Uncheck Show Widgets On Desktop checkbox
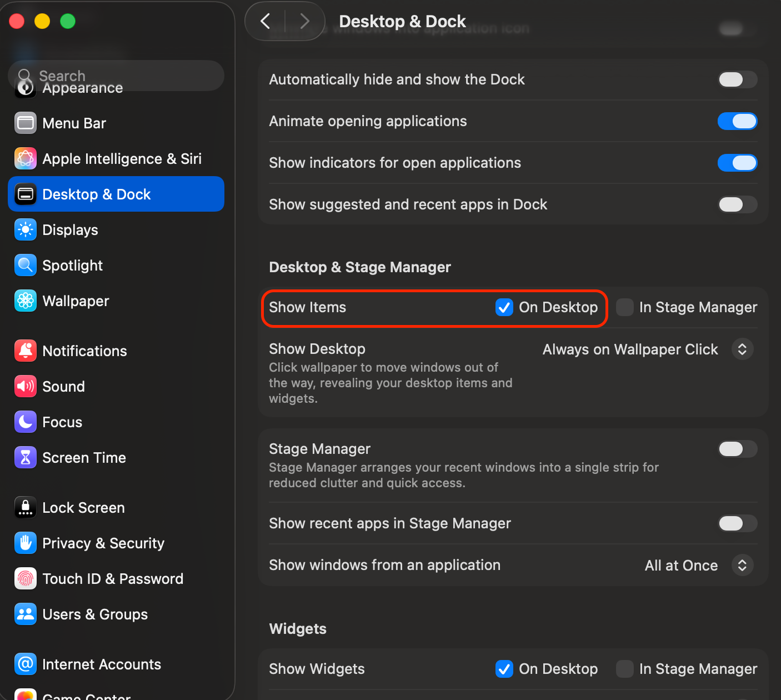Image resolution: width=781 pixels, height=700 pixels. point(504,669)
